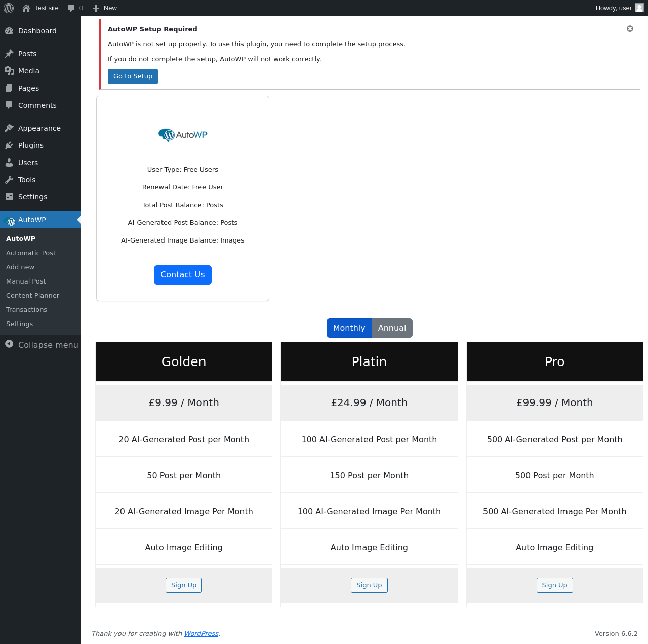Select Tools in the sidebar
This screenshot has height=644, width=648.
point(40,180)
